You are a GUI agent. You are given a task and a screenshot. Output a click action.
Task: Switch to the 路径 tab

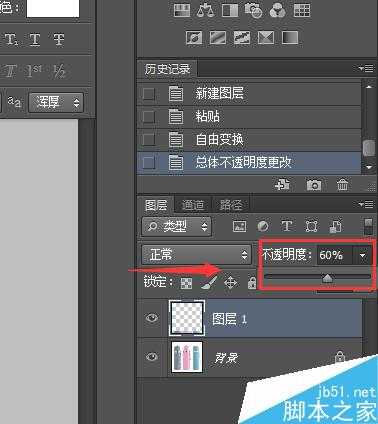(231, 205)
